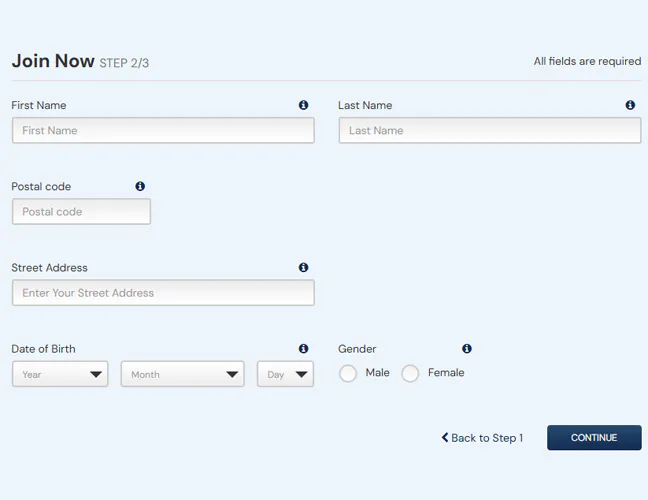Click the Gender info icon
648x500 pixels.
[466, 349]
